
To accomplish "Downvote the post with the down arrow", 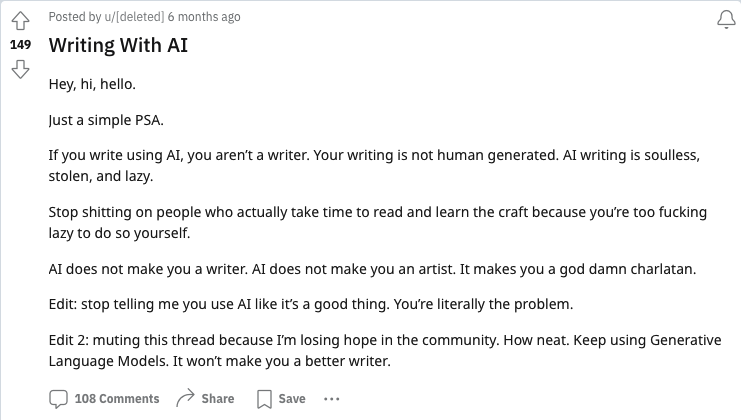I will tap(21, 69).
